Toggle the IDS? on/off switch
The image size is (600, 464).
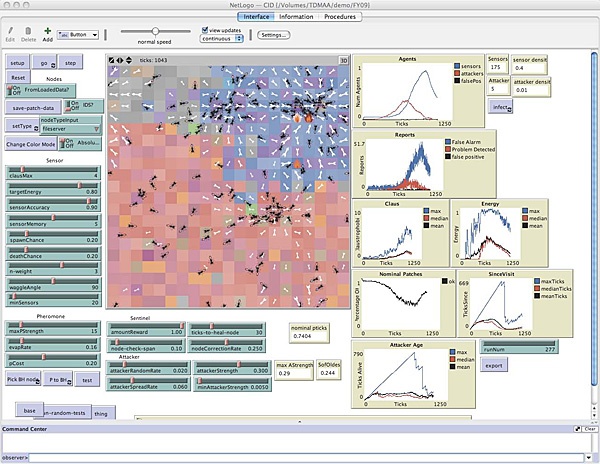74,105
